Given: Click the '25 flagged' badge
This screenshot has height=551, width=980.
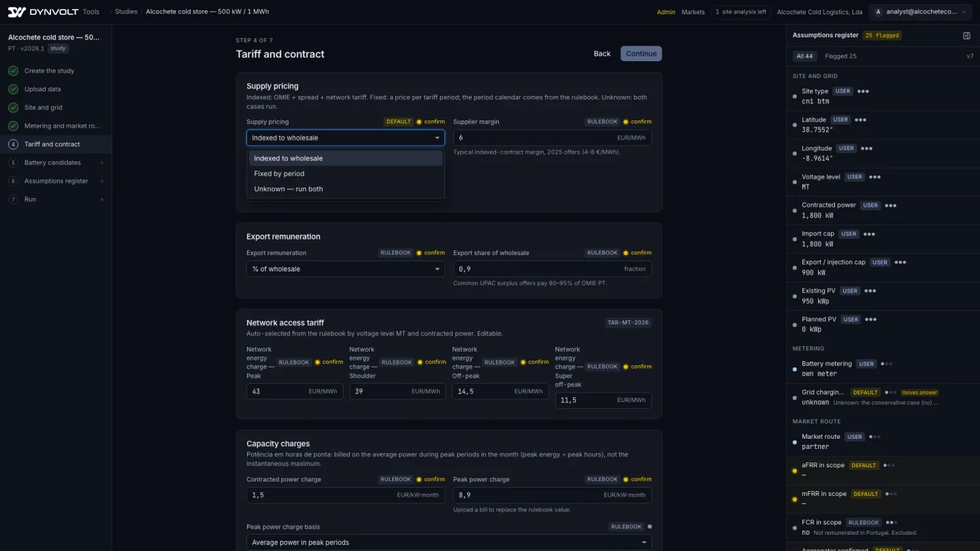Looking at the screenshot, I should (882, 35).
